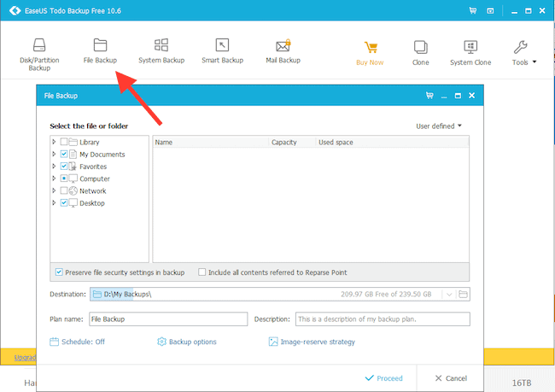Check the Library checkbox

click(64, 142)
